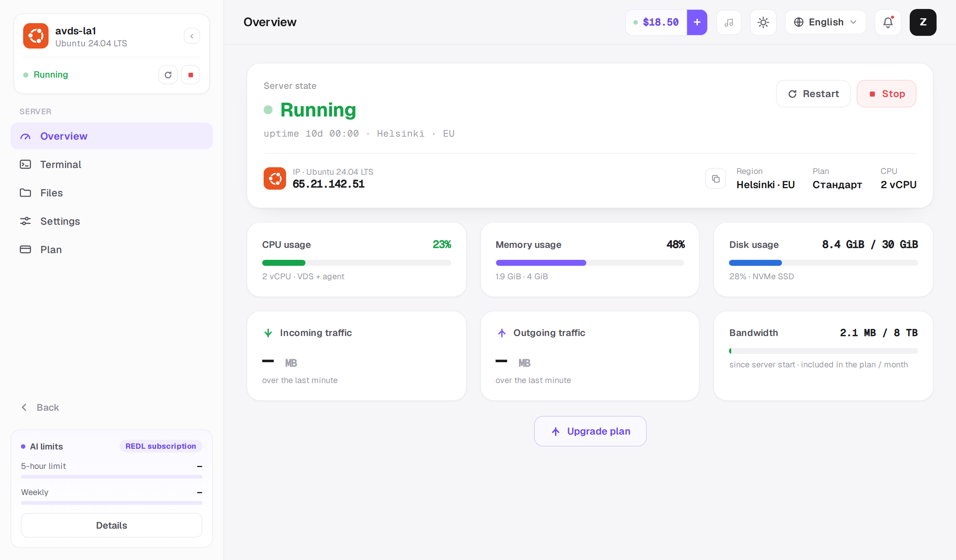Viewport: 956px width, 560px height.
Task: Click the Disk usage progress bar
Action: click(x=823, y=263)
